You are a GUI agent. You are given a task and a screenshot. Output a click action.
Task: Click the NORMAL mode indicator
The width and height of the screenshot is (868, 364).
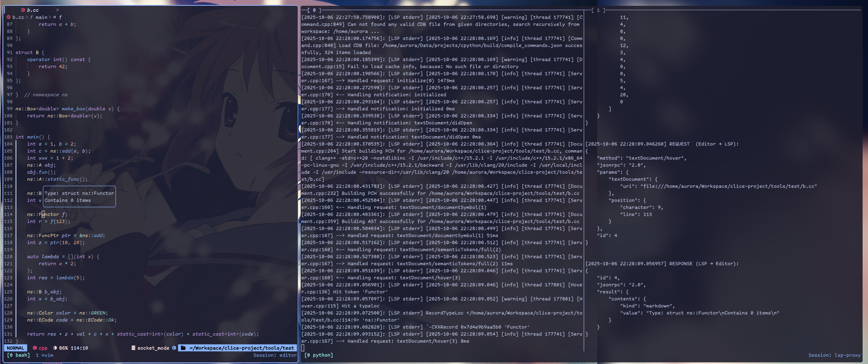(15, 348)
